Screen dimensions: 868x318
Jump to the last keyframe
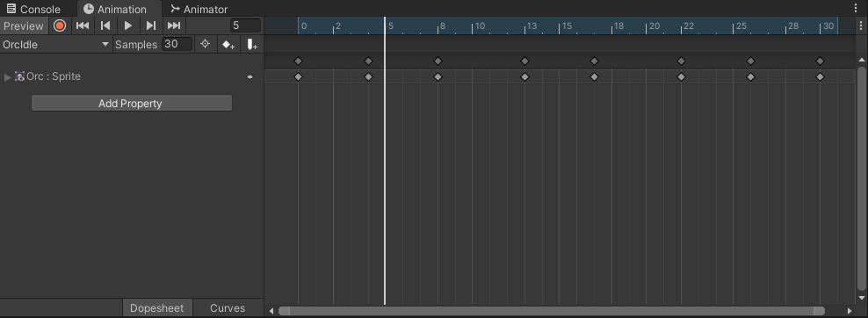coord(174,25)
